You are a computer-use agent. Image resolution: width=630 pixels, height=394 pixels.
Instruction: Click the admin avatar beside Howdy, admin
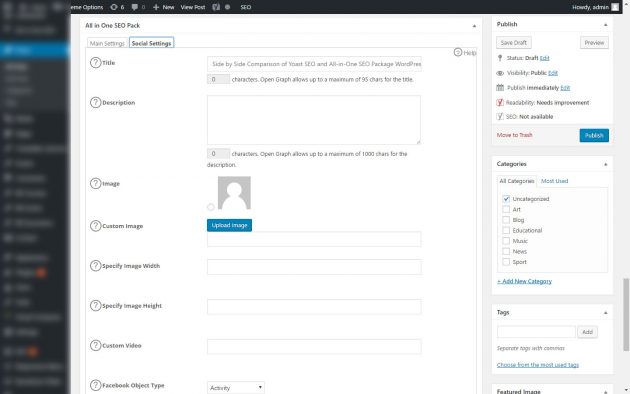615,7
